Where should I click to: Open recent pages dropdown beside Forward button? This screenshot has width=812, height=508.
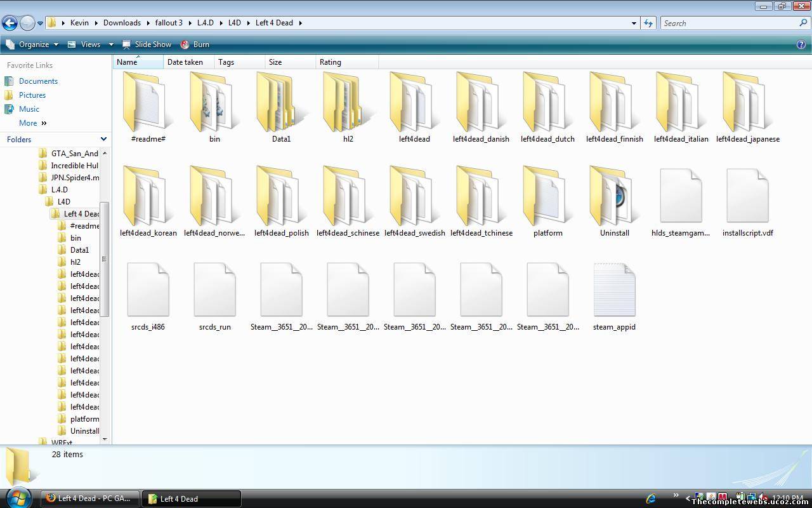[x=40, y=23]
